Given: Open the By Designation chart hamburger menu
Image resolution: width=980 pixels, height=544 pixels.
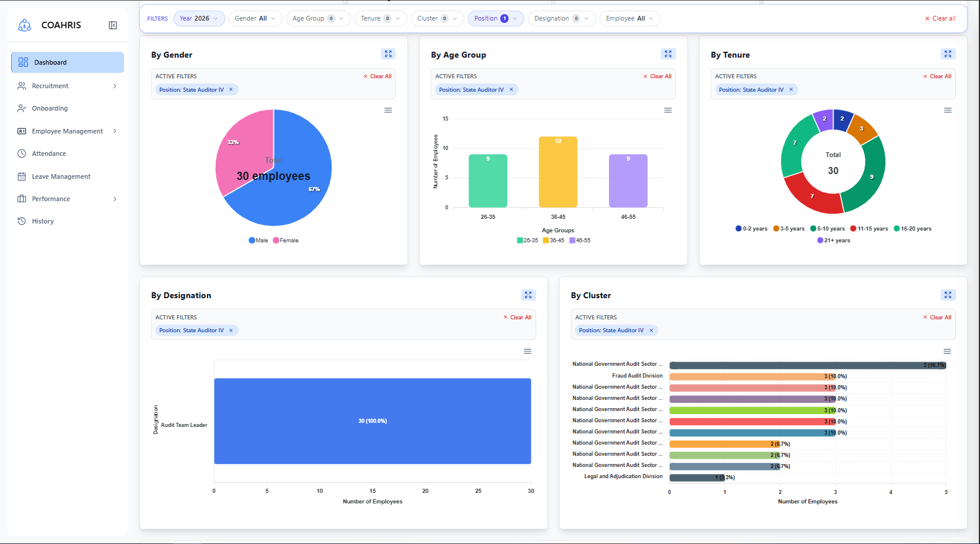Looking at the screenshot, I should point(527,352).
